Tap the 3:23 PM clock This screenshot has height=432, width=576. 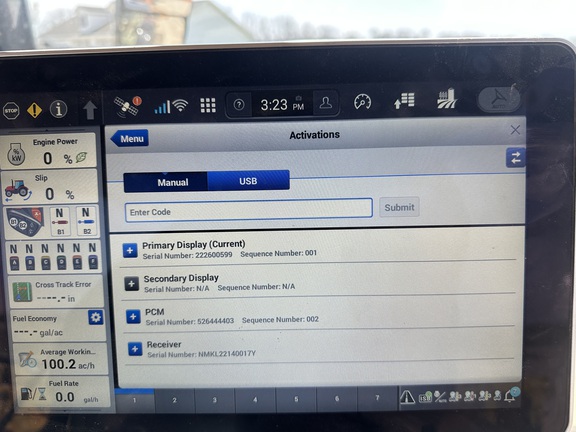point(282,105)
